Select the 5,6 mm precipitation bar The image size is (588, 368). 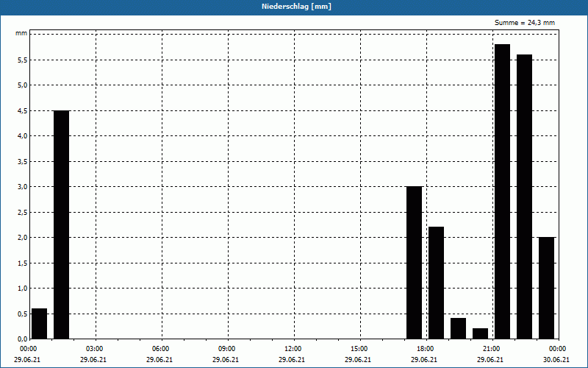point(524,197)
